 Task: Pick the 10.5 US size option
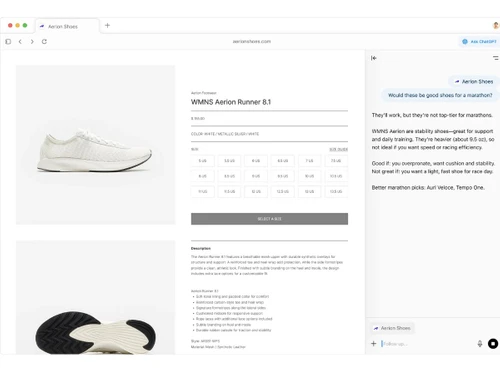[336, 176]
